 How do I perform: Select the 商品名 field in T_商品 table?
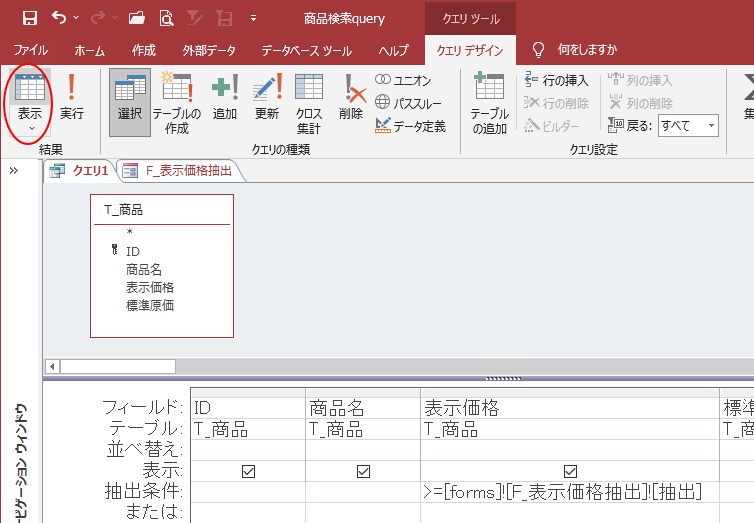144,269
